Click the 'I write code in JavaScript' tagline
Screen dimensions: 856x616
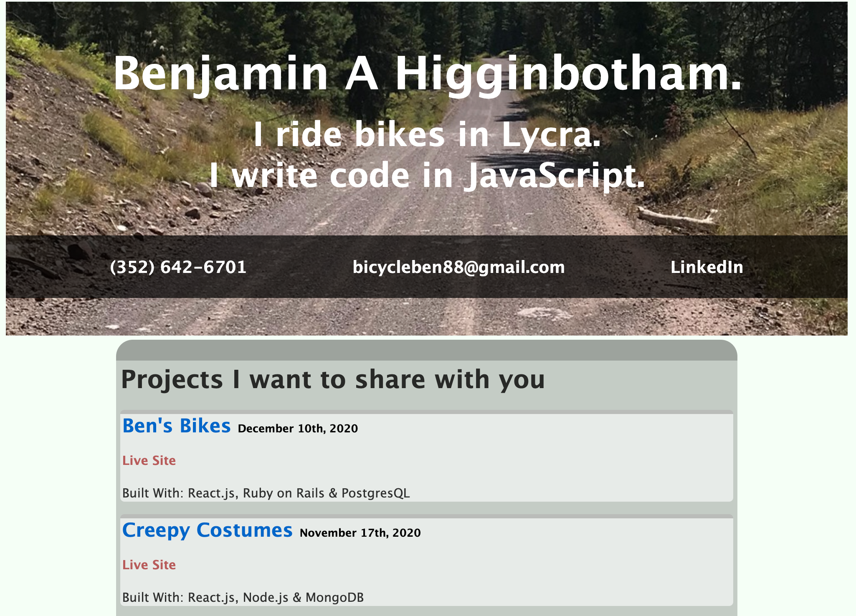[x=427, y=175]
